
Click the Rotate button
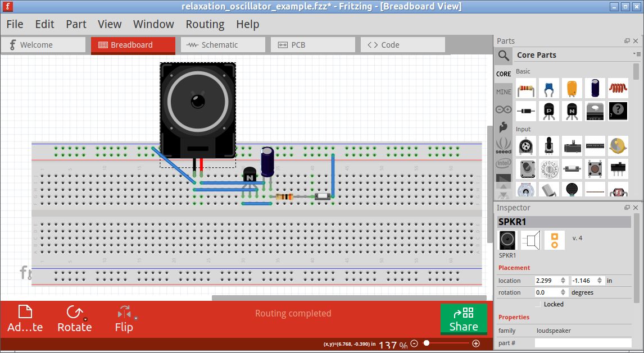(74, 319)
